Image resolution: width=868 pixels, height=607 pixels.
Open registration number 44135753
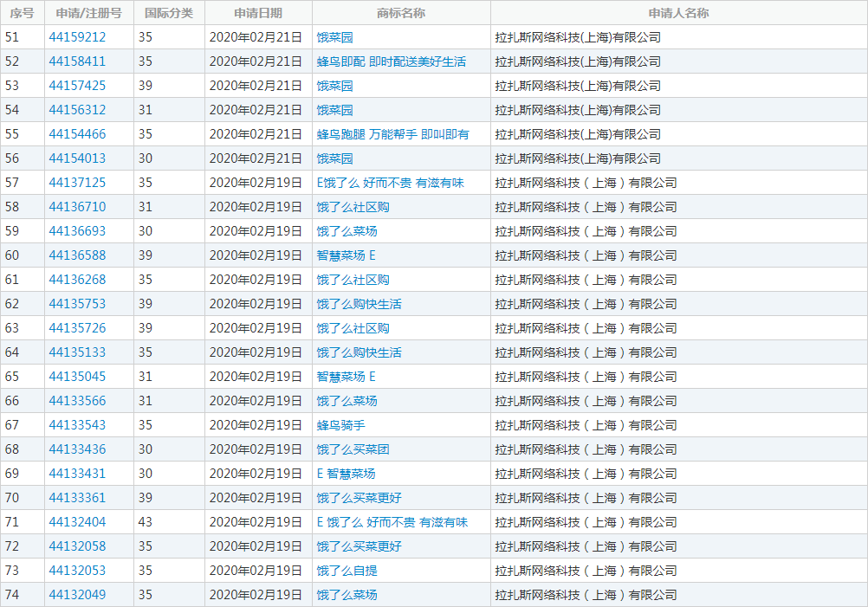tap(77, 304)
